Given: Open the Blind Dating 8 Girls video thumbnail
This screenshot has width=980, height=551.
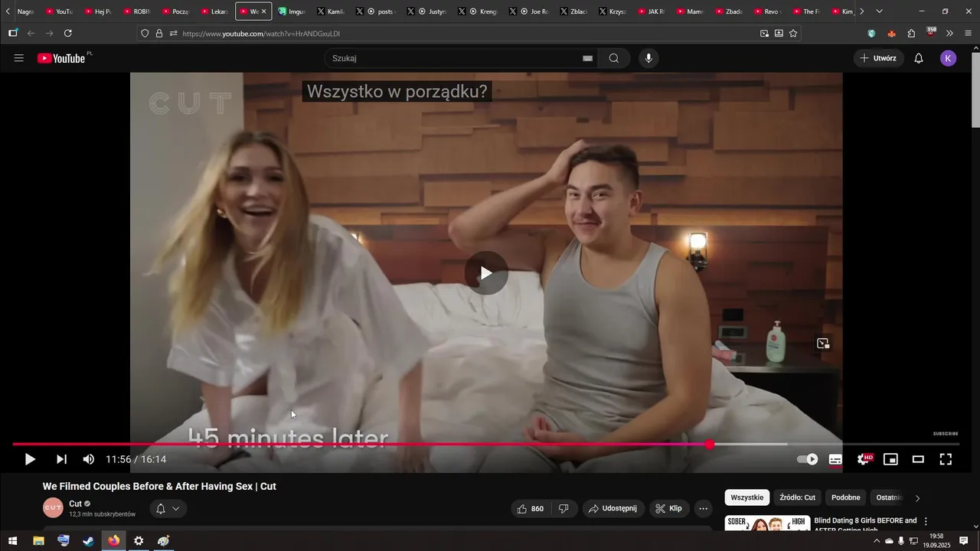Looking at the screenshot, I should click(x=767, y=523).
